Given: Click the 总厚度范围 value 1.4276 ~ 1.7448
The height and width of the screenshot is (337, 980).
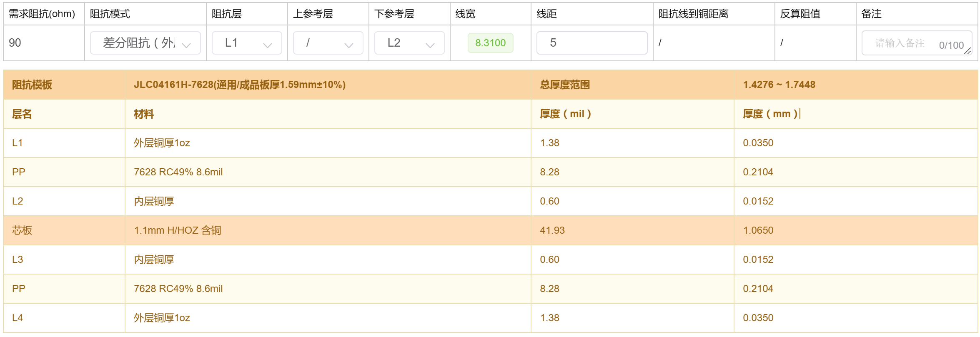Looking at the screenshot, I should (x=779, y=85).
